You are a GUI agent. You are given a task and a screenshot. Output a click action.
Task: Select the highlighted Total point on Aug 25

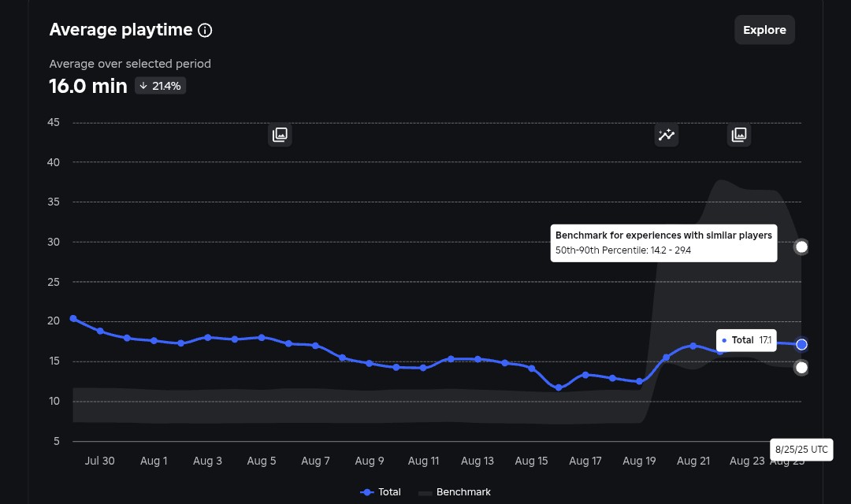coord(801,344)
